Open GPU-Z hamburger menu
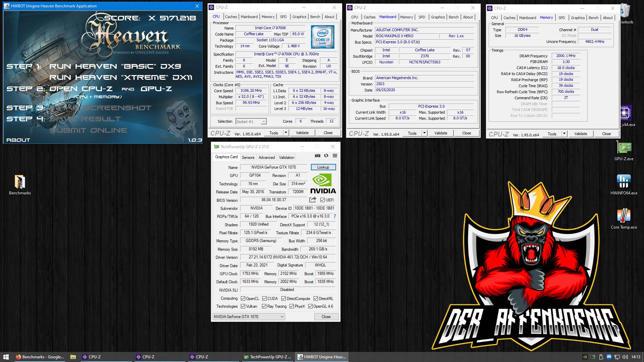 tap(335, 156)
